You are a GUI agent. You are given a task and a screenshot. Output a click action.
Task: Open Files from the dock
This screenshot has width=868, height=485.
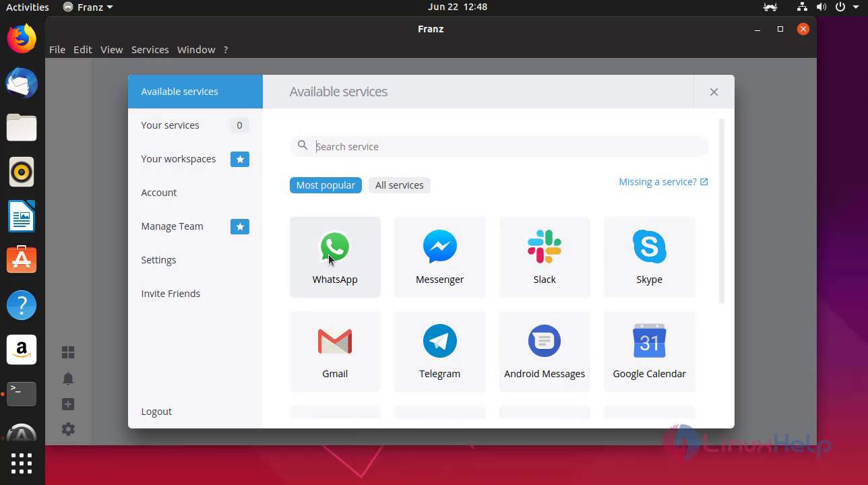pos(22,127)
